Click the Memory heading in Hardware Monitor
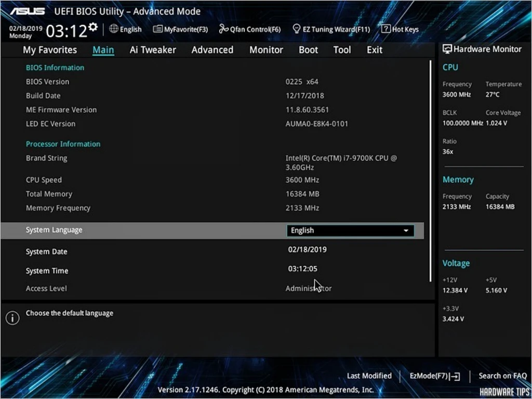Viewport: 532px width, 399px height. (x=458, y=179)
